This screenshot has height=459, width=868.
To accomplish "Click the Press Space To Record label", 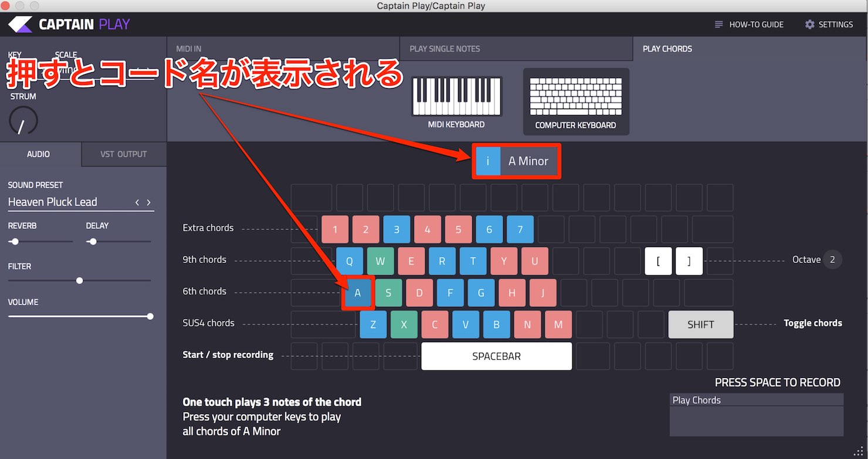I will pyautogui.click(x=778, y=383).
